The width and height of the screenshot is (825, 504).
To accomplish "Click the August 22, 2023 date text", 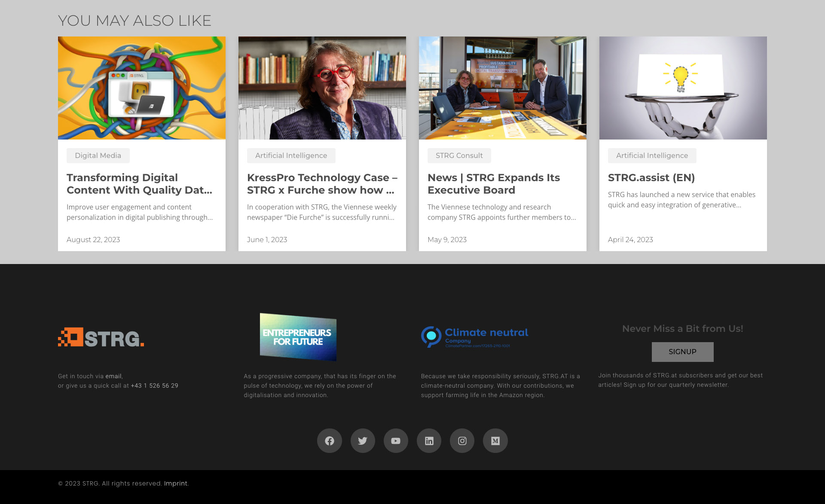I will (x=93, y=240).
